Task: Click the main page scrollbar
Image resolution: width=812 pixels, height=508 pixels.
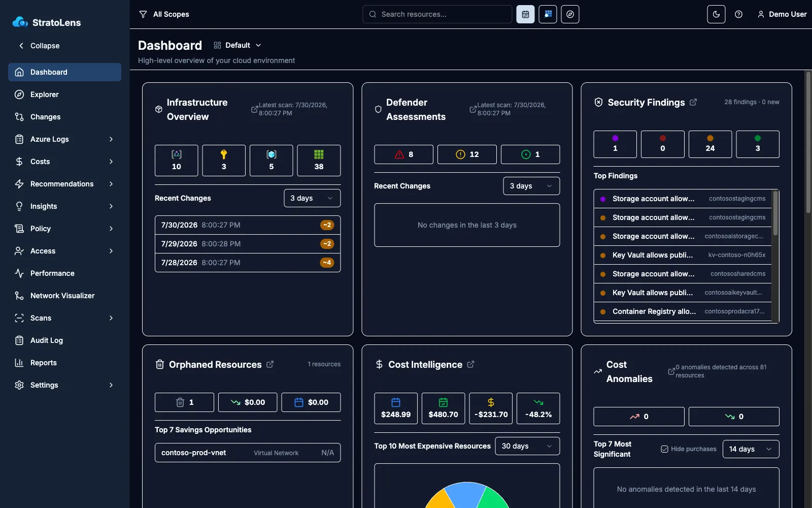Action: [x=808, y=142]
